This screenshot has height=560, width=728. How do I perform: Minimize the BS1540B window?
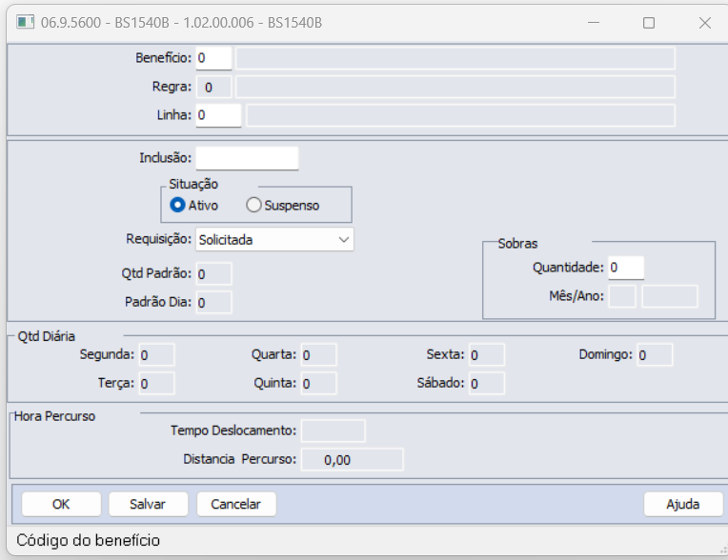[x=594, y=22]
